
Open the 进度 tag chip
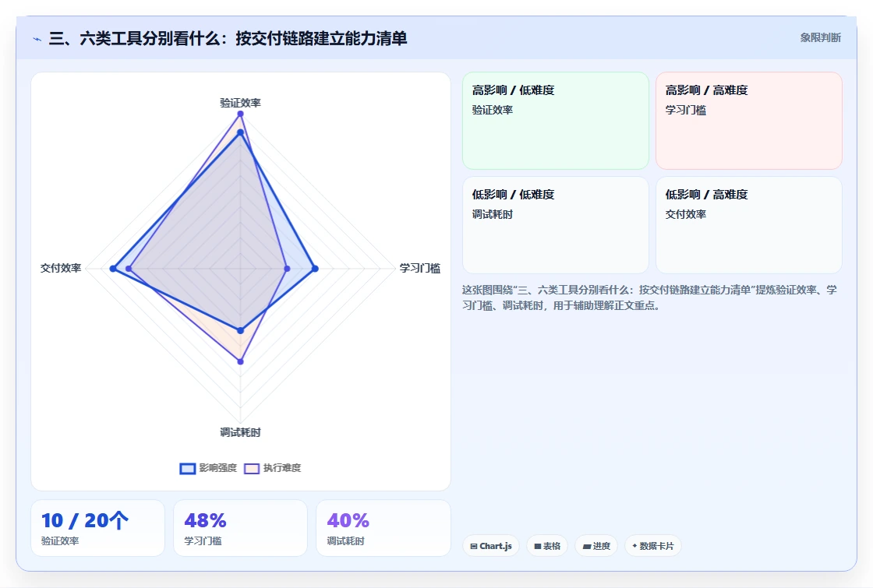[x=596, y=546]
